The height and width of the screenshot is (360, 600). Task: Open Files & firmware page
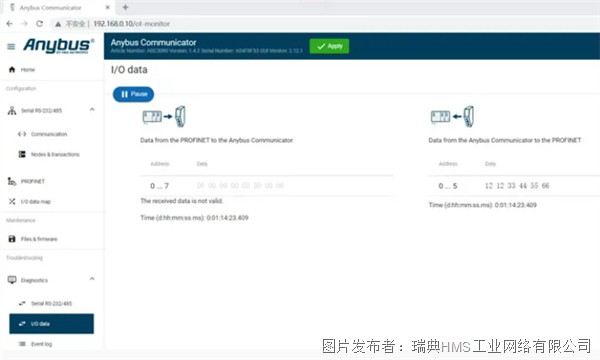pyautogui.click(x=39, y=239)
